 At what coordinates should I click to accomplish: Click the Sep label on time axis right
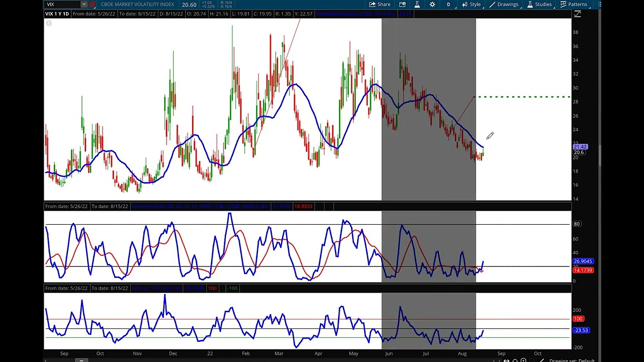[501, 353]
